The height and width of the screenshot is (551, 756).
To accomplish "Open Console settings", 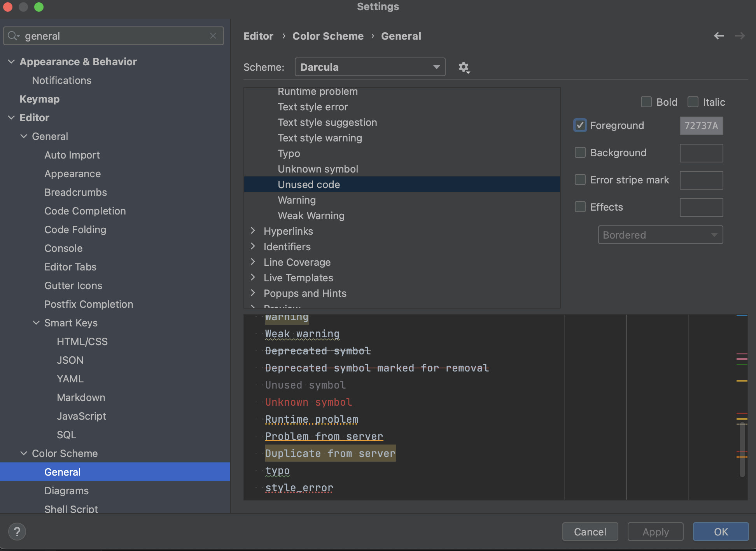I will (x=63, y=248).
